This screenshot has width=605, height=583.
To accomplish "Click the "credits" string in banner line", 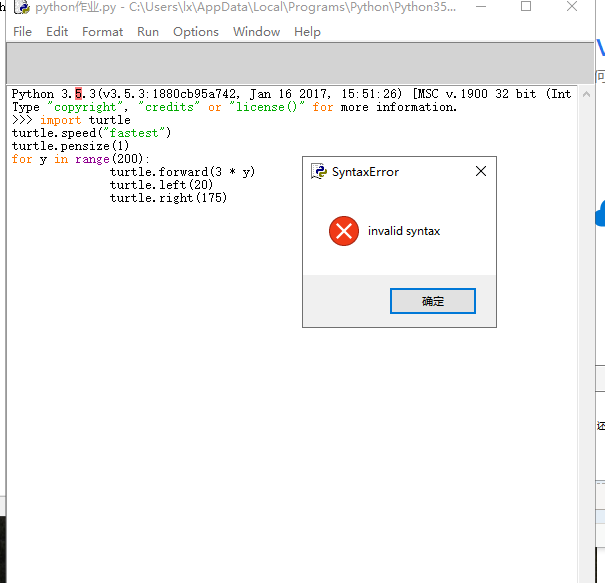I will pos(169,107).
